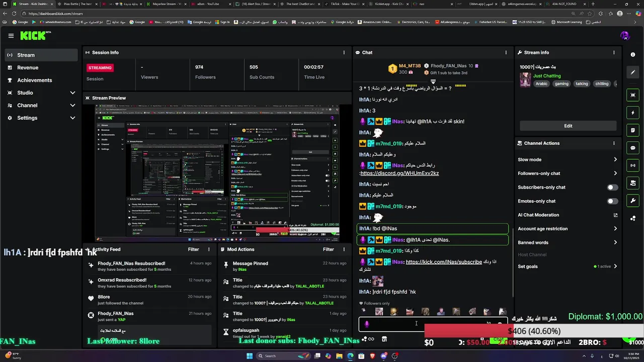Click the chat message input field

click(432, 324)
